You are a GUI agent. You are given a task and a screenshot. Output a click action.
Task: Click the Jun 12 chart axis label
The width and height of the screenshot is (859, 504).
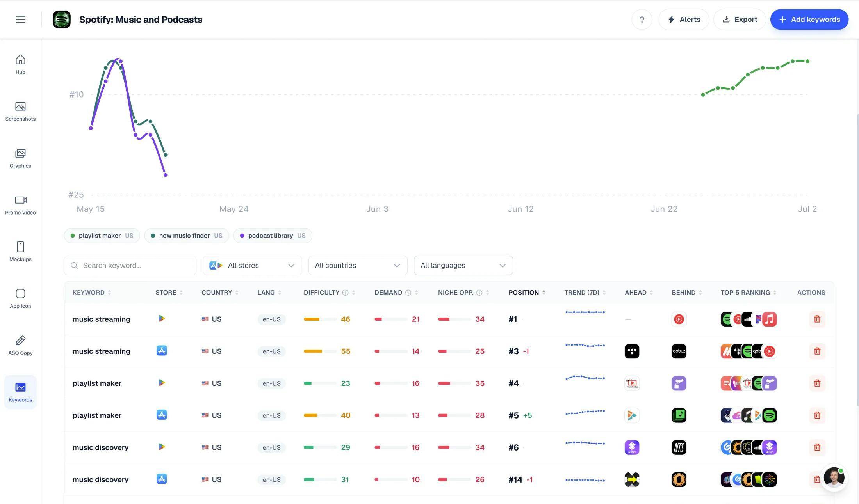click(x=520, y=209)
